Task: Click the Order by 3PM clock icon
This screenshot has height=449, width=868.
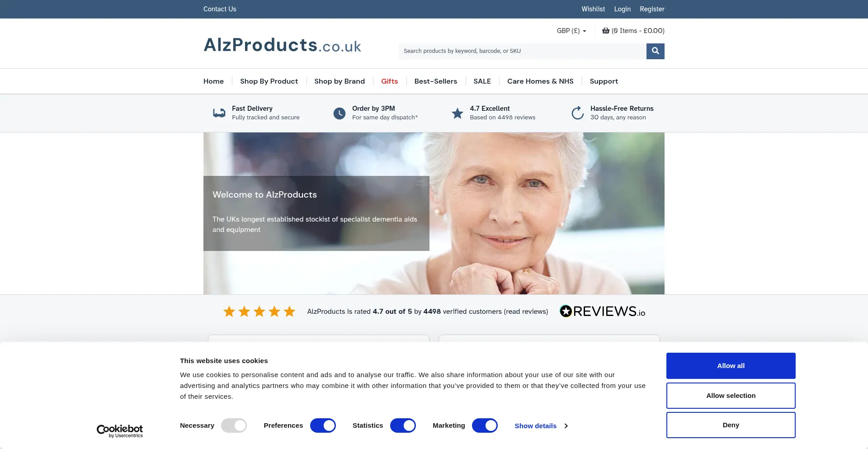Action: point(340,113)
